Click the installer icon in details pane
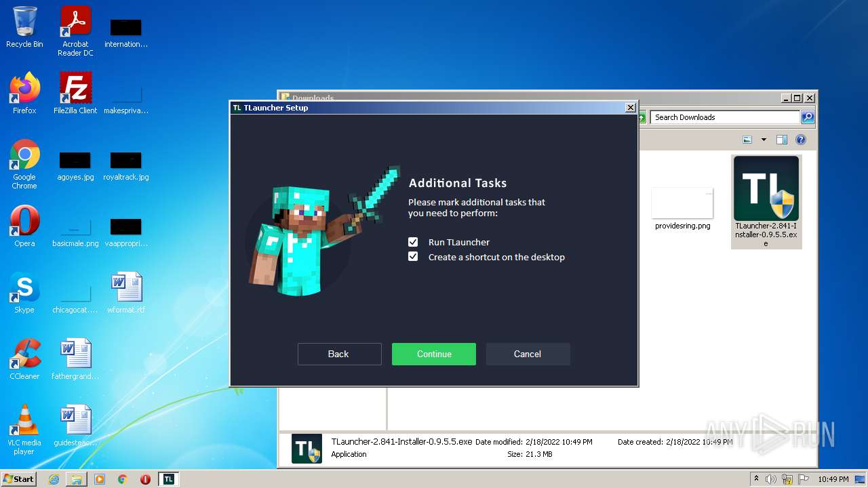Screen dimensions: 868x488 (x=307, y=448)
